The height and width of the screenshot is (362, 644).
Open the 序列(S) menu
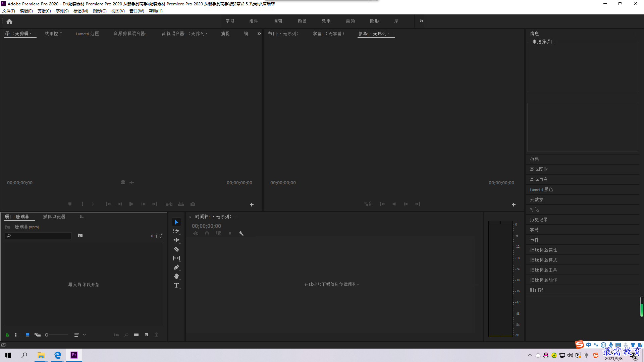click(62, 11)
